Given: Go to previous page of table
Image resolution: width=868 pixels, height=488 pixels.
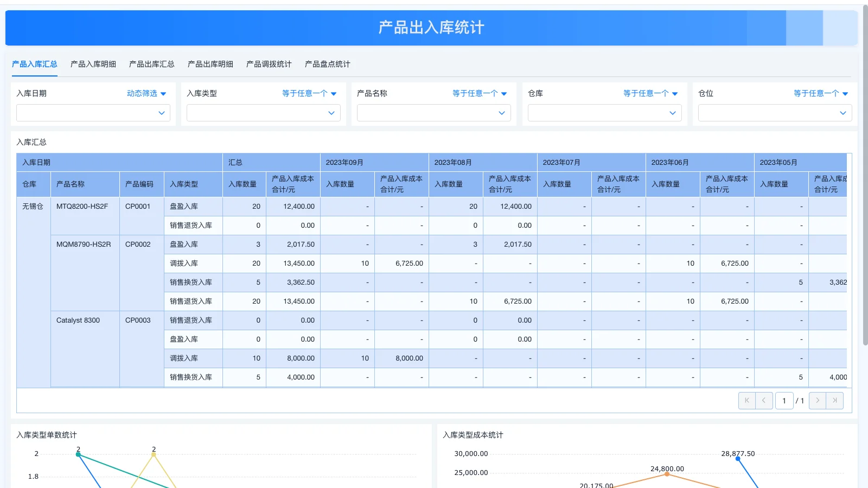Looking at the screenshot, I should [x=764, y=401].
